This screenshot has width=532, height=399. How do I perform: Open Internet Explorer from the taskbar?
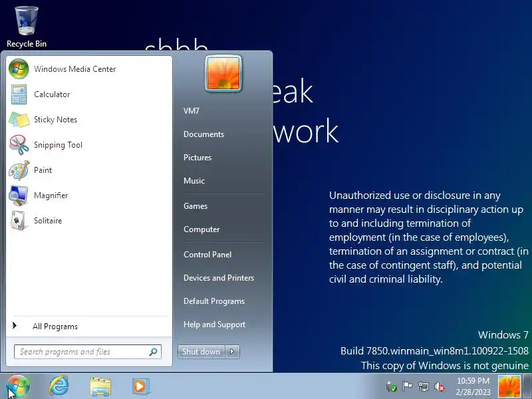(x=59, y=386)
